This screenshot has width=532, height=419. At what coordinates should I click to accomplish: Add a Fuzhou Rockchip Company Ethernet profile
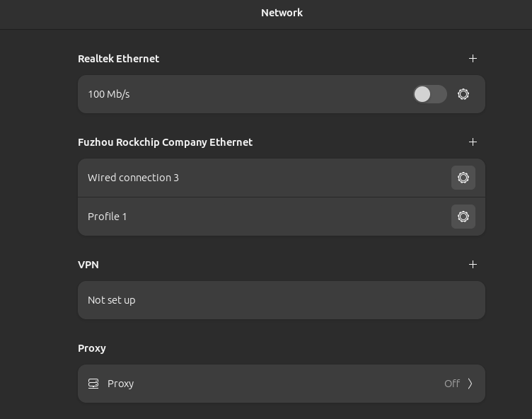(x=473, y=142)
